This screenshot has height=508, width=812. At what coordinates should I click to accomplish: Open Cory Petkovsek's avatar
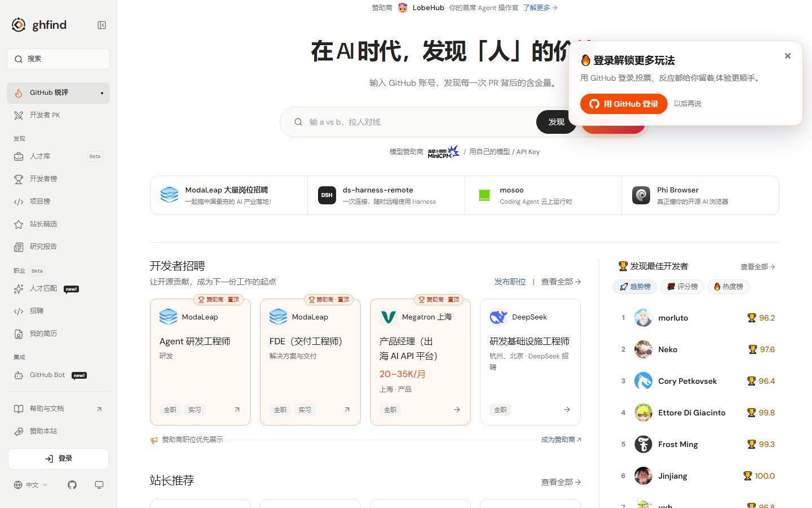point(643,381)
